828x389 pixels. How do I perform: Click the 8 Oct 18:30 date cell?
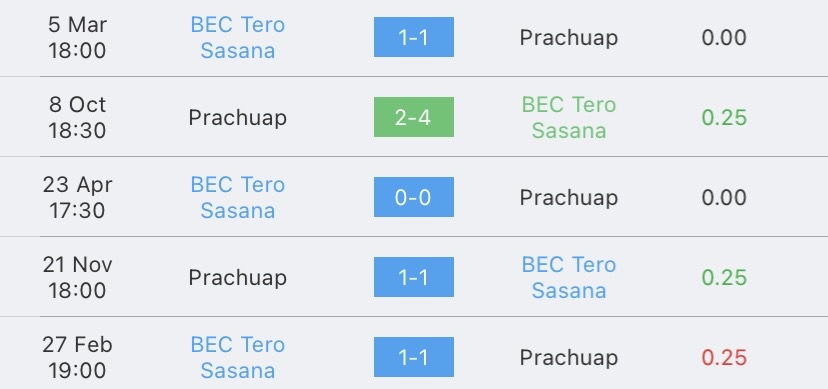point(78,117)
